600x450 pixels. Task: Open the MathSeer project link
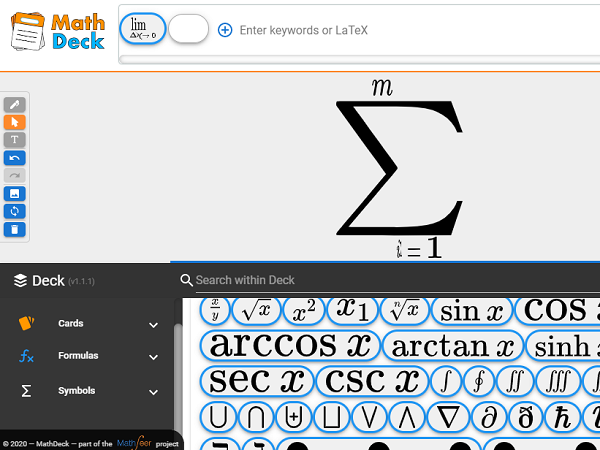click(134, 443)
